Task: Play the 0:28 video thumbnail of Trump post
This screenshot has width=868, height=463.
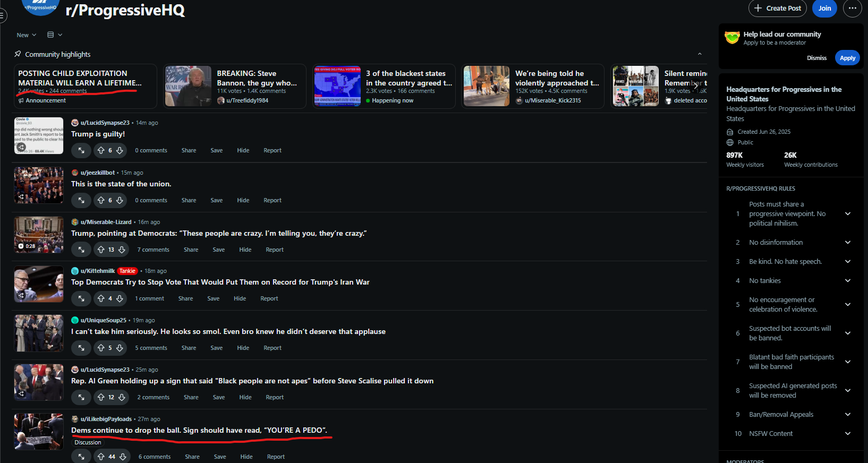Action: tap(39, 234)
